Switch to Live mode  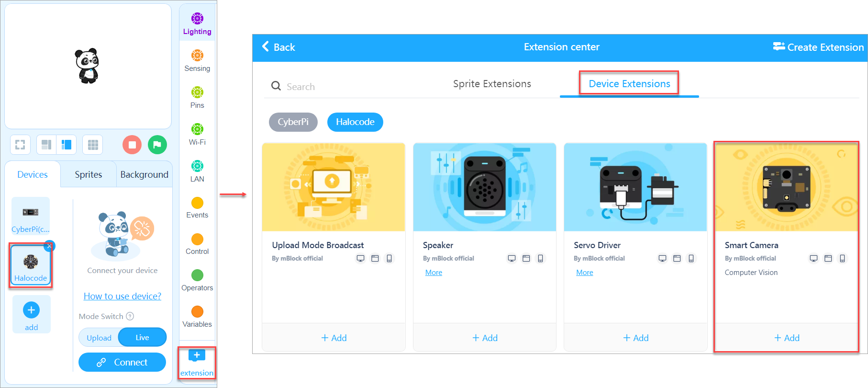click(x=142, y=337)
